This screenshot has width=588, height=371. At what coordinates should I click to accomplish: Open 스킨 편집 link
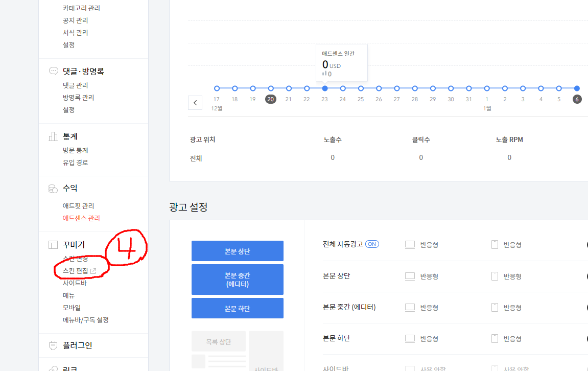(76, 271)
